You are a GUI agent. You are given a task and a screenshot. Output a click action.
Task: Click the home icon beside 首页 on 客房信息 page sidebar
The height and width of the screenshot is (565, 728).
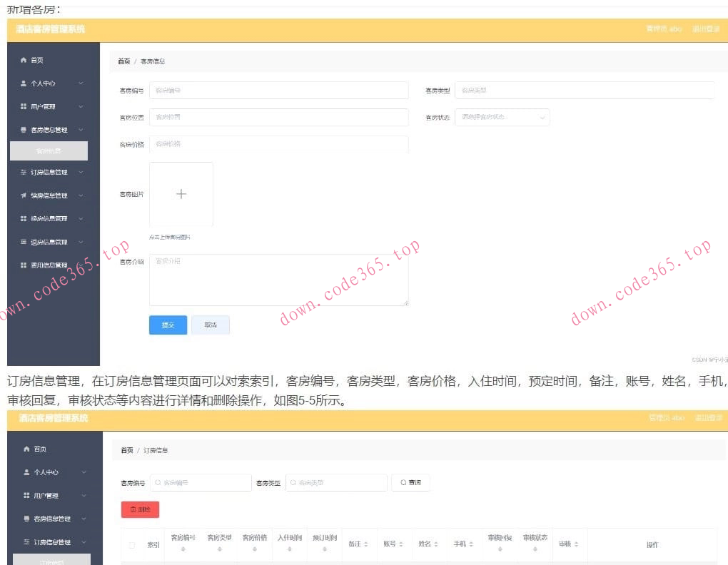point(24,60)
